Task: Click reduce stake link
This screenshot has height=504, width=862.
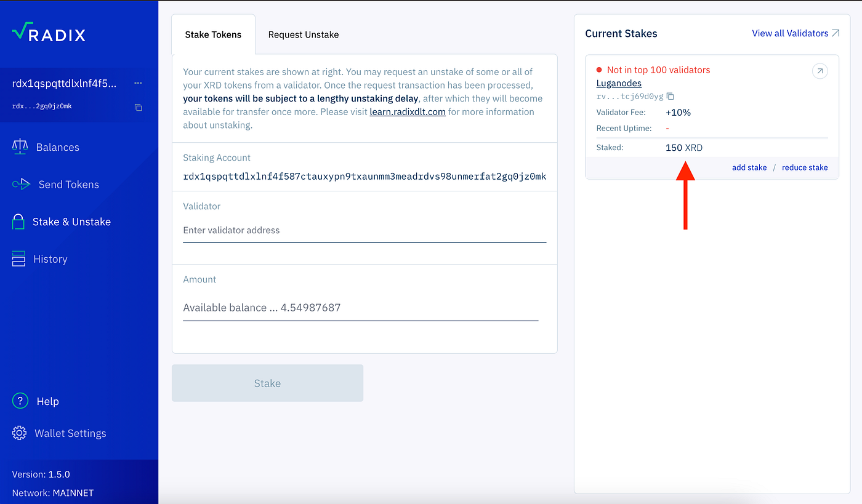Action: click(x=805, y=167)
